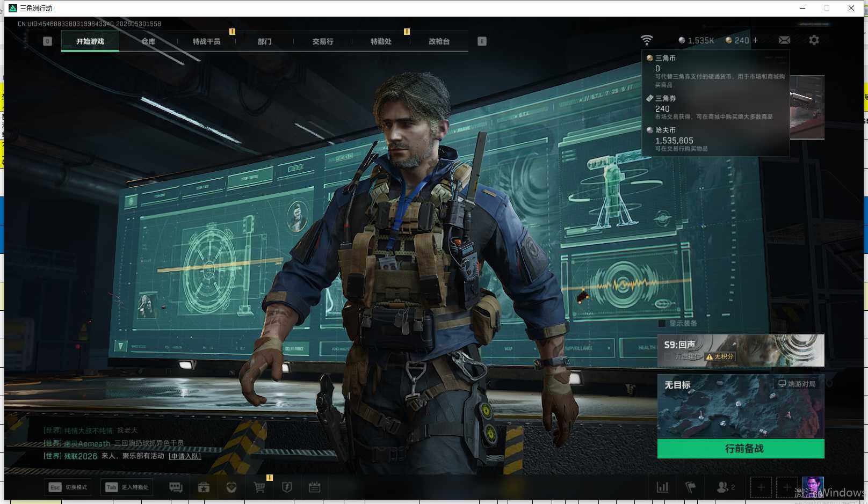Image resolution: width=868 pixels, height=504 pixels.
Task: Switch to the 交易行 tab
Action: (323, 41)
